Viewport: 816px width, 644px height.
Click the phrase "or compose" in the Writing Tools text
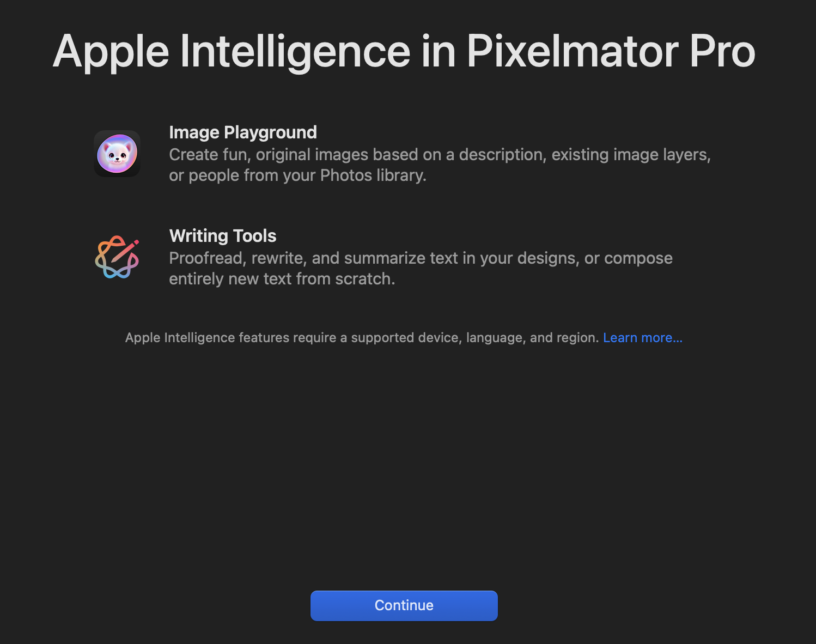click(629, 258)
